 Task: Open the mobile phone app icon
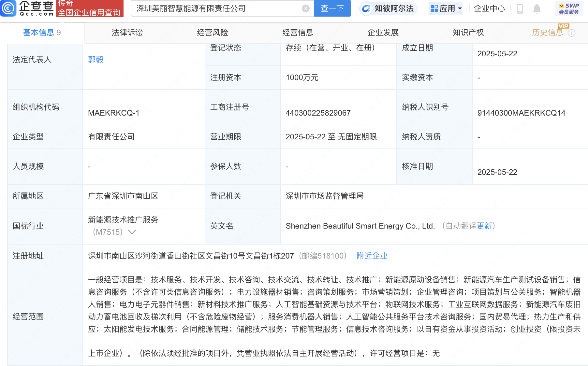(520, 9)
